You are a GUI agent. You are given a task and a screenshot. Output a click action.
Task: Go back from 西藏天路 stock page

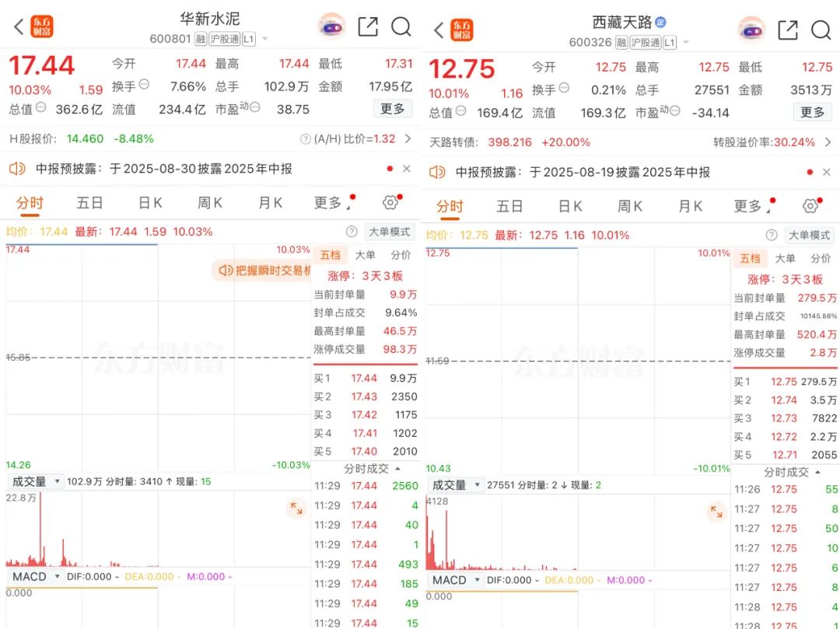pyautogui.click(x=438, y=30)
